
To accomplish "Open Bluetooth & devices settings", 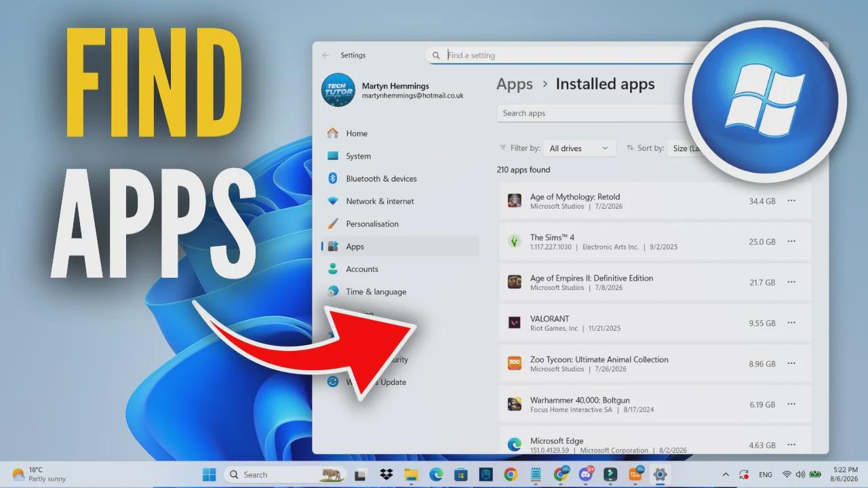I will pos(400,179).
